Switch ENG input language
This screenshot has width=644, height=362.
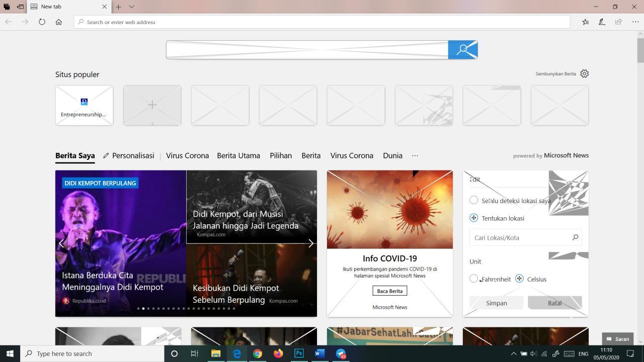point(583,354)
